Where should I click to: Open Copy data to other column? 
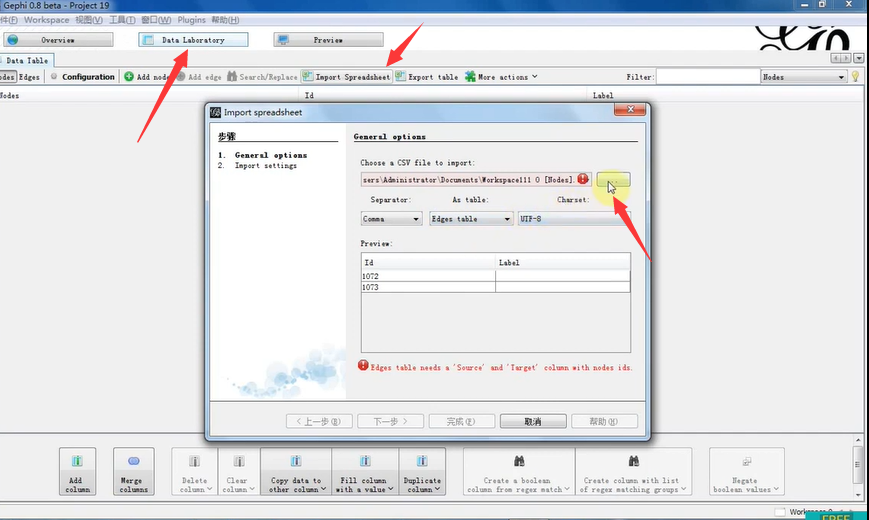pos(296,471)
